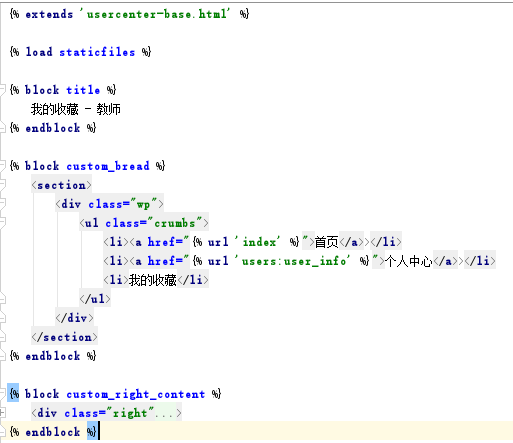
Task: Click the 个人中心 link text
Action: (x=409, y=261)
